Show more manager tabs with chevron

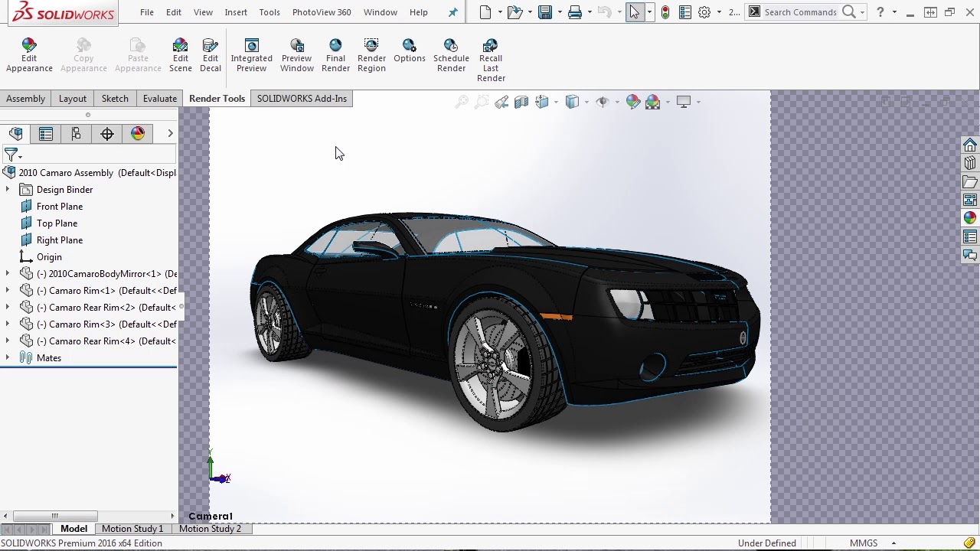[x=170, y=134]
